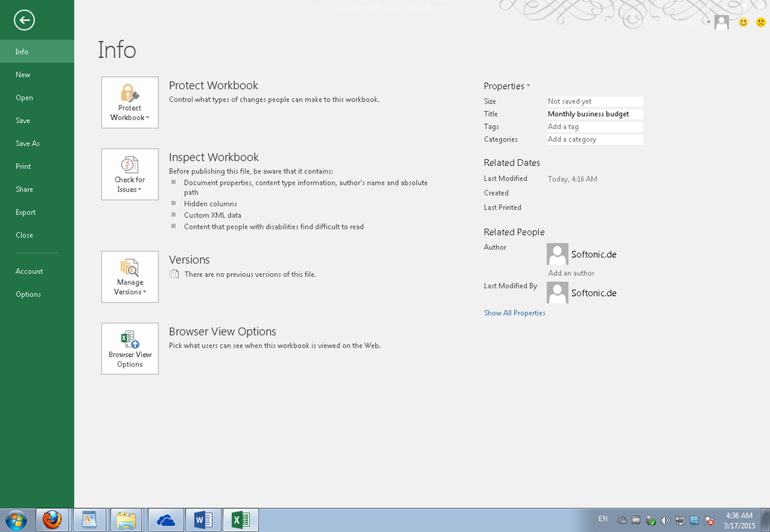
Task: Switch to Word from the taskbar
Action: click(203, 520)
